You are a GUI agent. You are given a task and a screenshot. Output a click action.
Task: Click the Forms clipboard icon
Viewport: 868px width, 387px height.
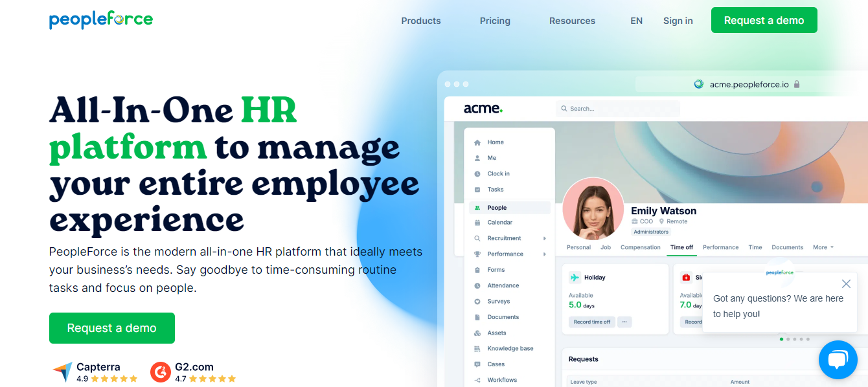coord(477,270)
